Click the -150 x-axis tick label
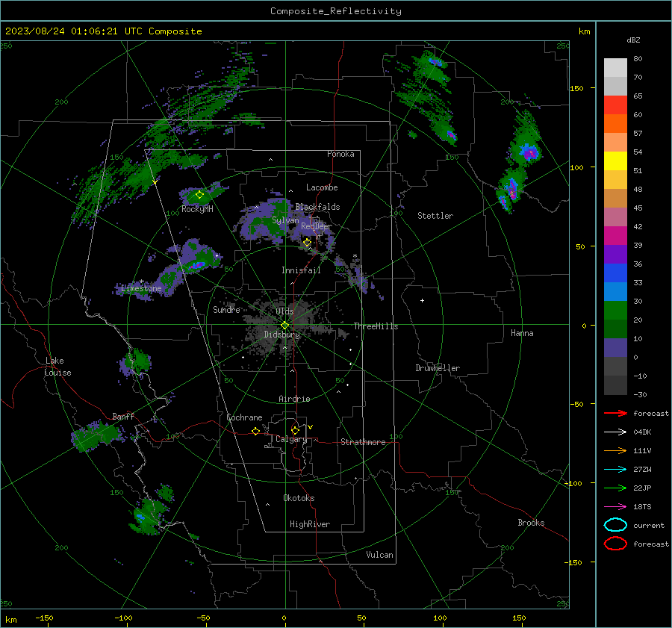 45,618
